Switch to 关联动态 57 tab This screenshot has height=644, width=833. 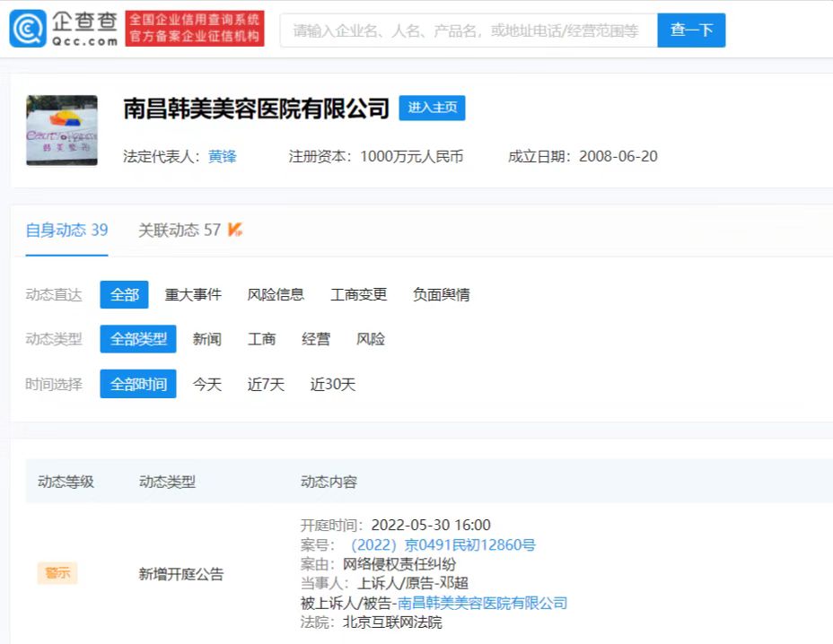[180, 230]
